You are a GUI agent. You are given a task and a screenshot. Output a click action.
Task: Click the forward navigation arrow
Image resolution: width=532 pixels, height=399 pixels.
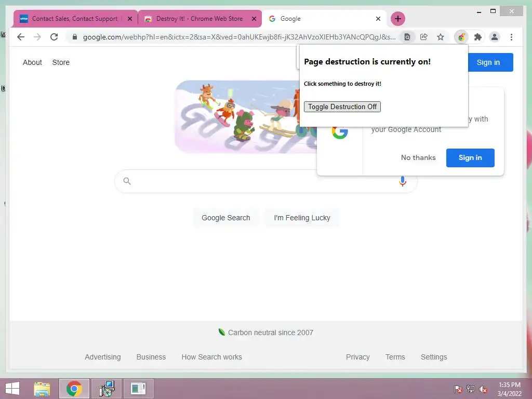pos(37,37)
